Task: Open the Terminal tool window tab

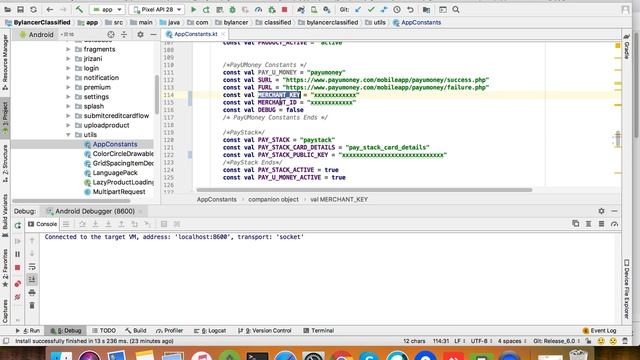Action: click(319, 331)
